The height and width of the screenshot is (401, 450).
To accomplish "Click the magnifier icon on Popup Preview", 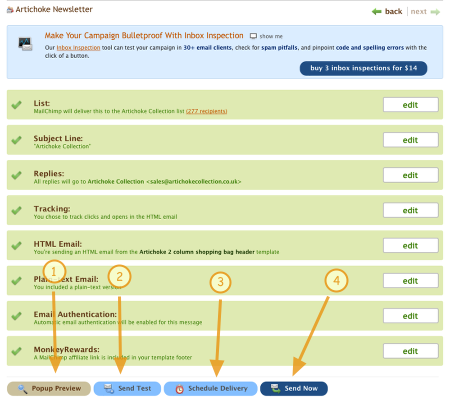I will coord(22,389).
